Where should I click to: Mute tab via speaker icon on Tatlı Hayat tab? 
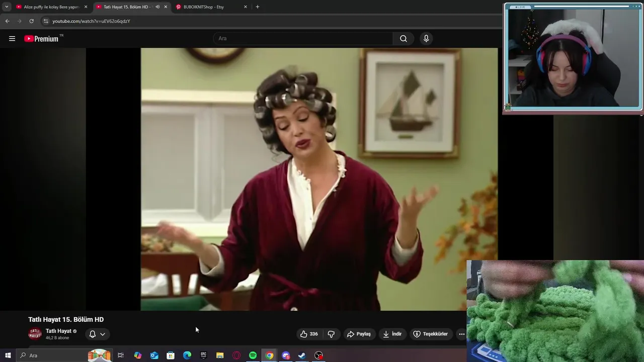[x=157, y=7]
